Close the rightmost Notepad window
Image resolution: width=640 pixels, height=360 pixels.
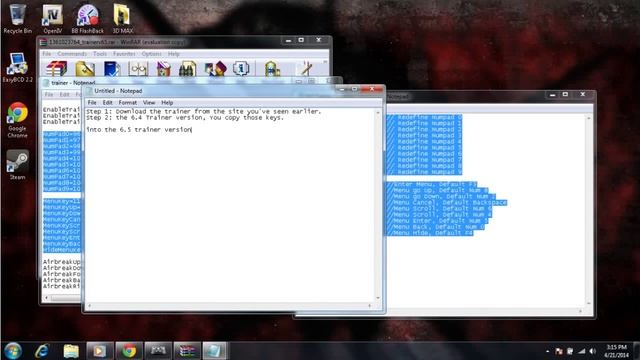point(582,94)
